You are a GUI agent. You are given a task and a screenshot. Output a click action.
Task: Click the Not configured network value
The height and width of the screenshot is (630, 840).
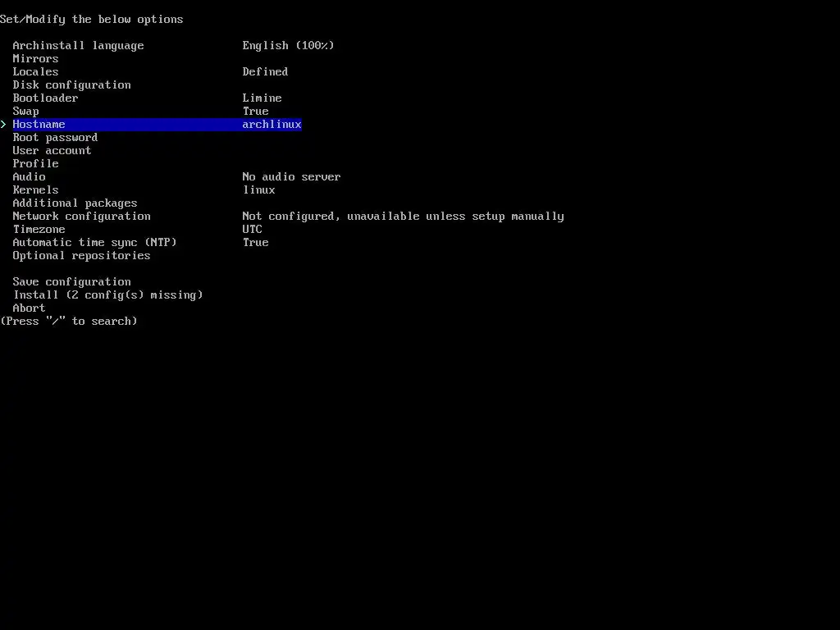click(403, 216)
